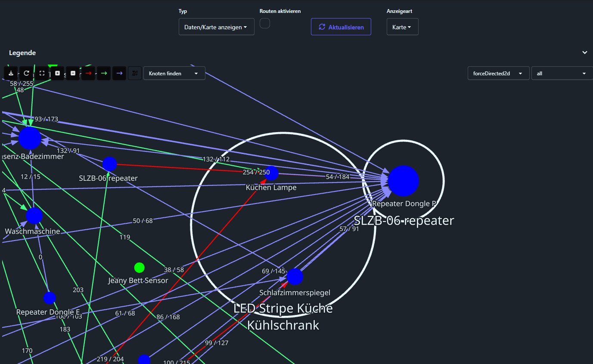The image size is (593, 364).
Task: Click the reload graph icon
Action: point(26,73)
